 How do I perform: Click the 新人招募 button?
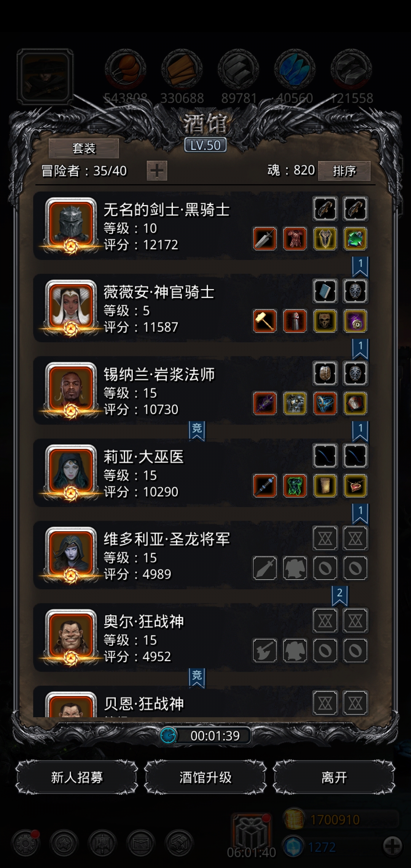tap(77, 777)
